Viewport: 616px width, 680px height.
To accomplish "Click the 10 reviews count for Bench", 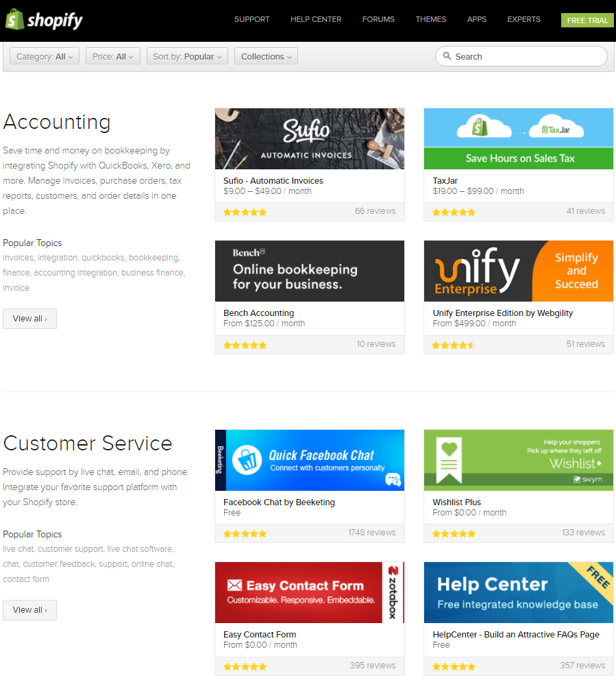I will point(376,344).
